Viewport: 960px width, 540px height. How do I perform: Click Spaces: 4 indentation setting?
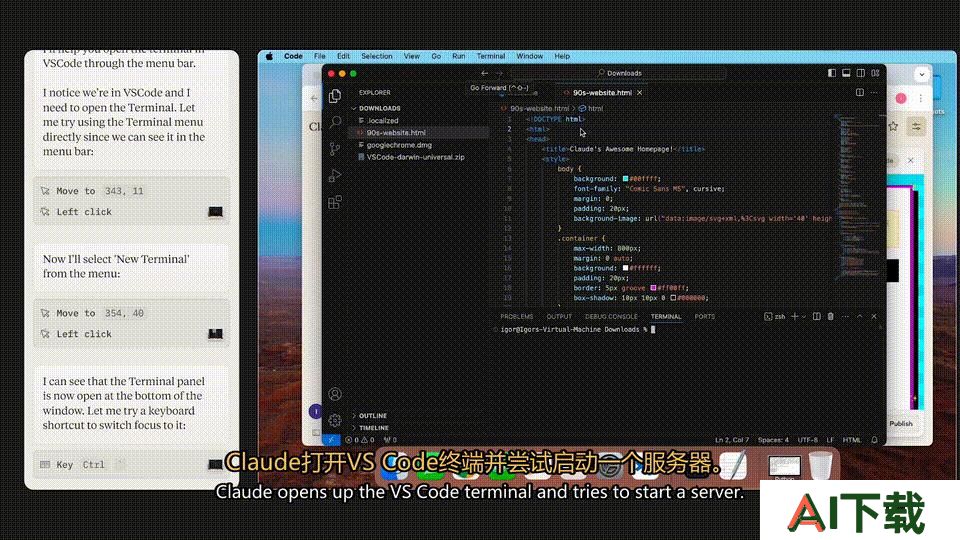pyautogui.click(x=773, y=440)
